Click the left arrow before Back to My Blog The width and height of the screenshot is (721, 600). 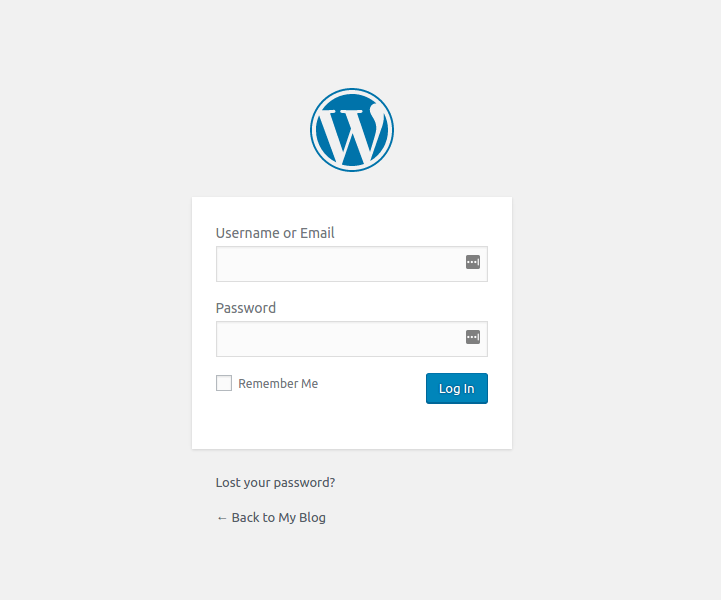[222, 518]
